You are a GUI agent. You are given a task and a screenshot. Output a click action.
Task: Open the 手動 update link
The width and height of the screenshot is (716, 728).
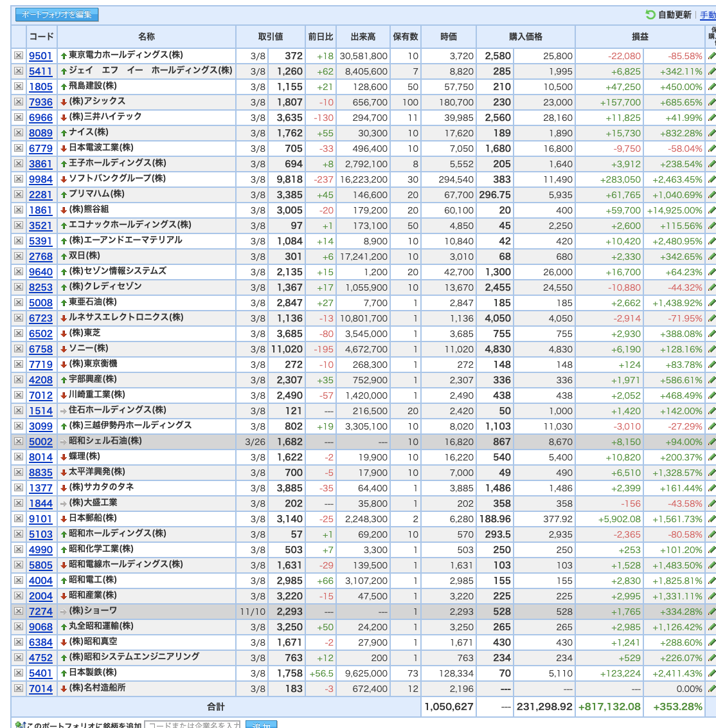point(708,15)
